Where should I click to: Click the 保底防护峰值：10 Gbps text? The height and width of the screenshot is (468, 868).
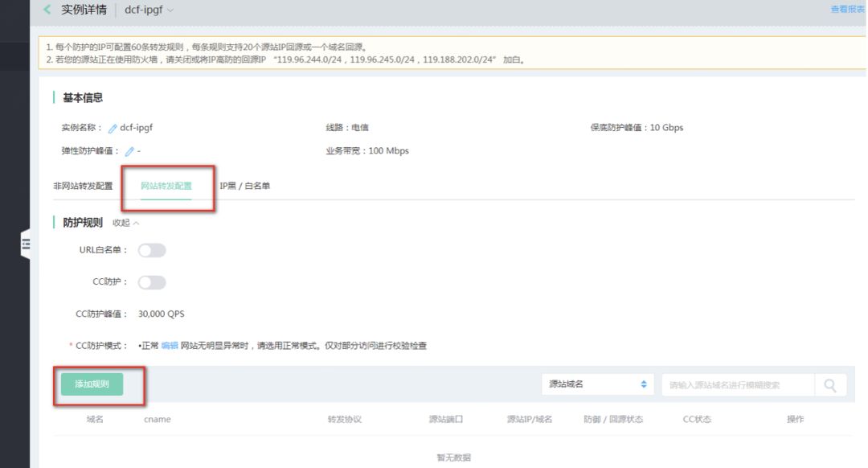coord(637,127)
